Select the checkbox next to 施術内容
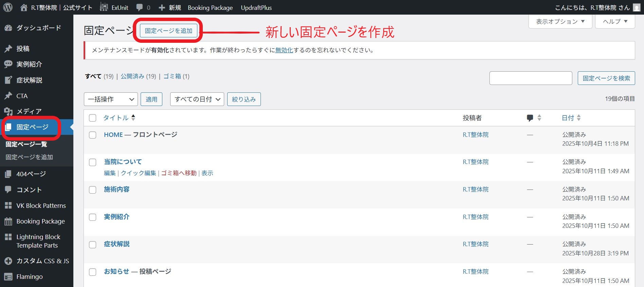 93,190
